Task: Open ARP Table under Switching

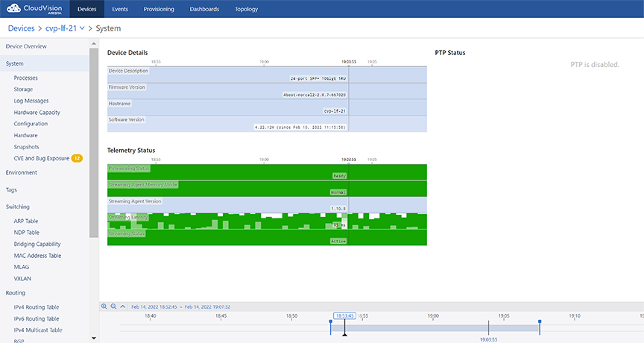Action: point(26,221)
